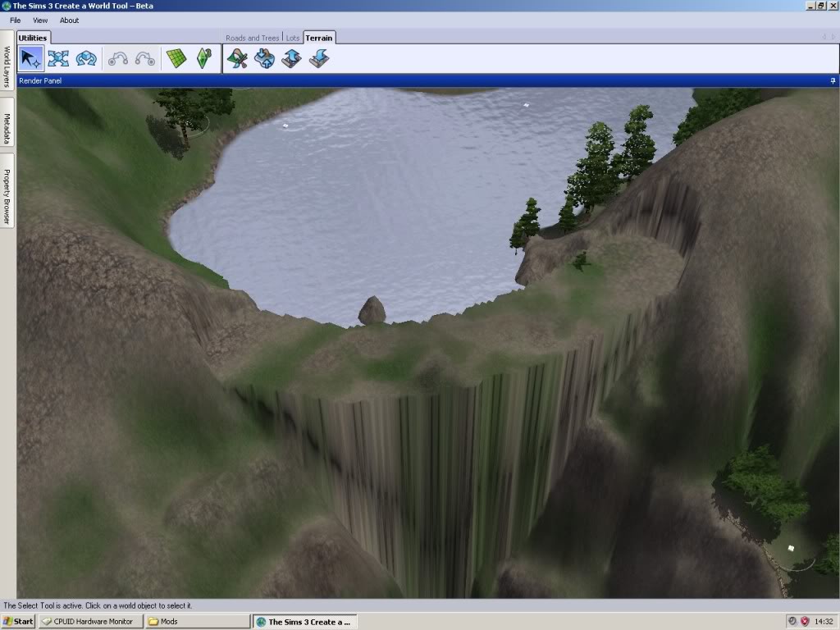
Task: Click the boulder at the lake edge
Action: click(x=372, y=310)
